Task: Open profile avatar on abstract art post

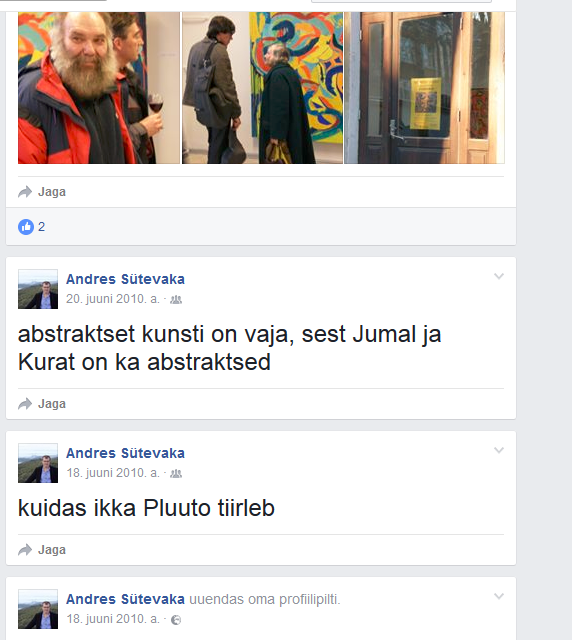Action: (38, 289)
